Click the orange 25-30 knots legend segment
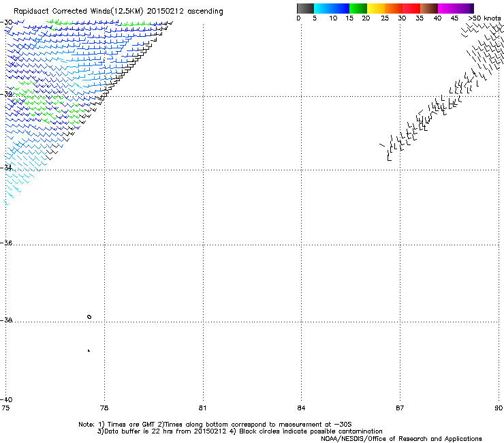The image size is (504, 443). (x=394, y=8)
